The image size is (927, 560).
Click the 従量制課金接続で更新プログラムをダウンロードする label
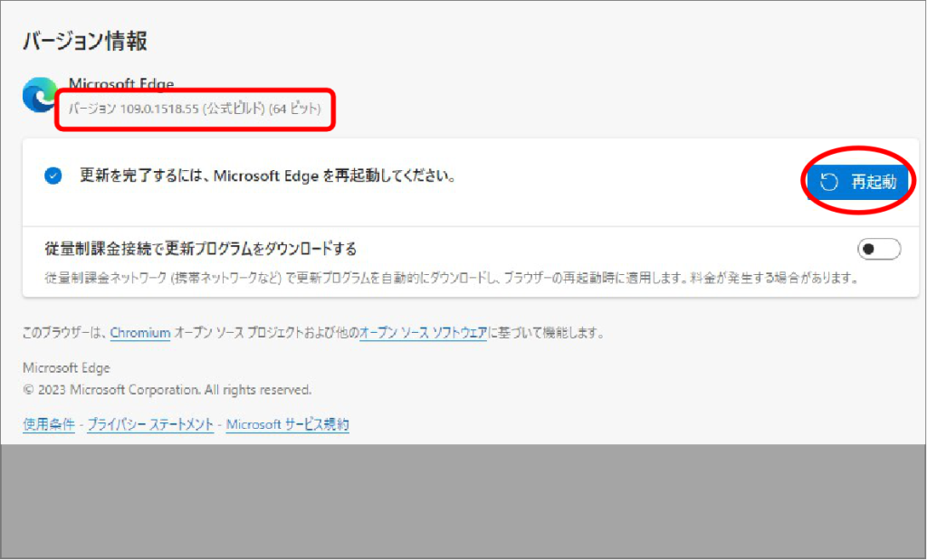[x=201, y=249]
